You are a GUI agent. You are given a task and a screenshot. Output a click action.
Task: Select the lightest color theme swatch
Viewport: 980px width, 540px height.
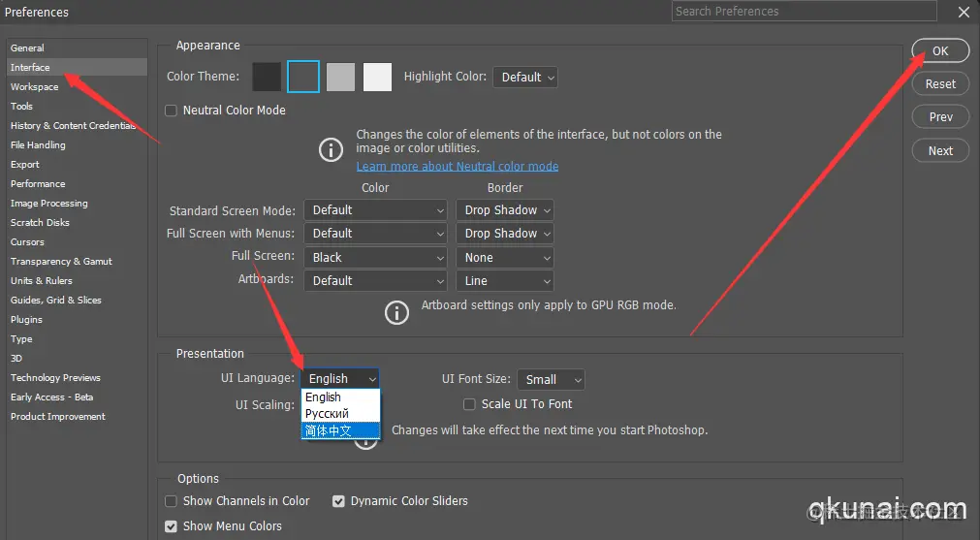click(377, 77)
